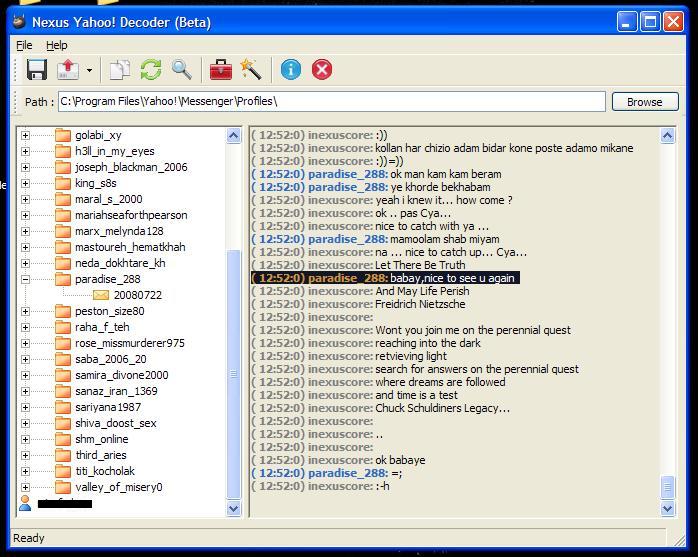Open the red toolbox icon
Image resolution: width=698 pixels, height=557 pixels.
(221, 69)
